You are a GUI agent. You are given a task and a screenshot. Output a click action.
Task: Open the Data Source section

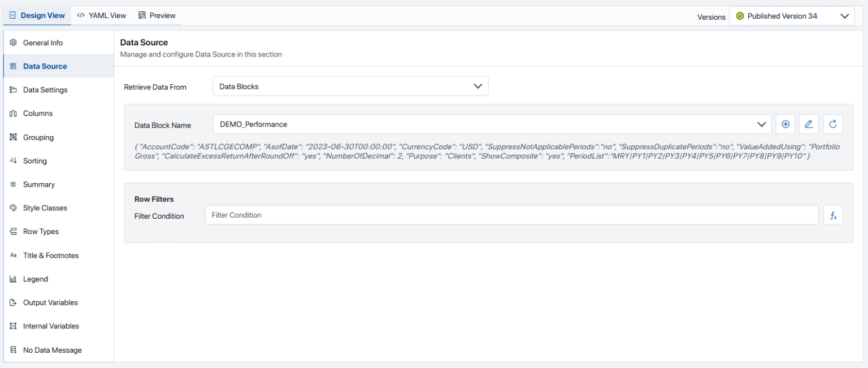click(59, 66)
